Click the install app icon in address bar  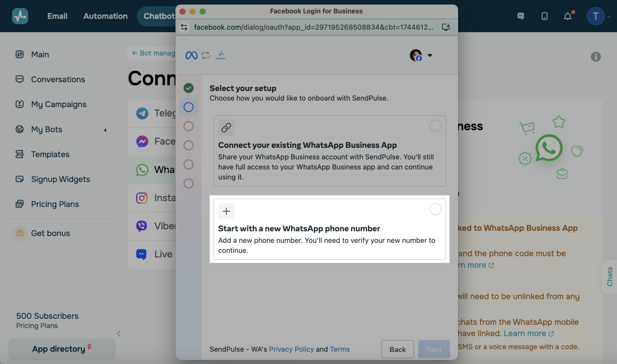pyautogui.click(x=446, y=27)
